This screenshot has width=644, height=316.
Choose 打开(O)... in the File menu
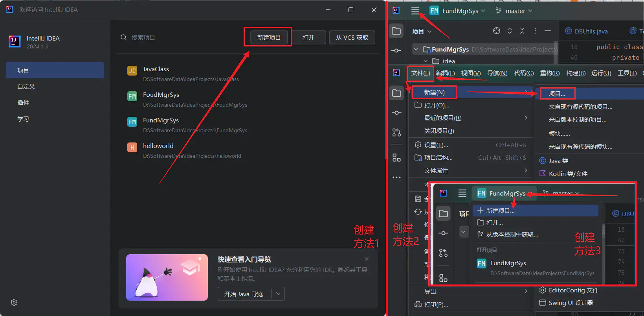point(472,105)
